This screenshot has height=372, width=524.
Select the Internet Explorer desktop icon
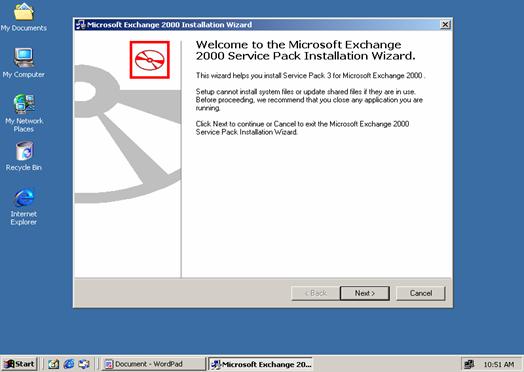tap(24, 207)
